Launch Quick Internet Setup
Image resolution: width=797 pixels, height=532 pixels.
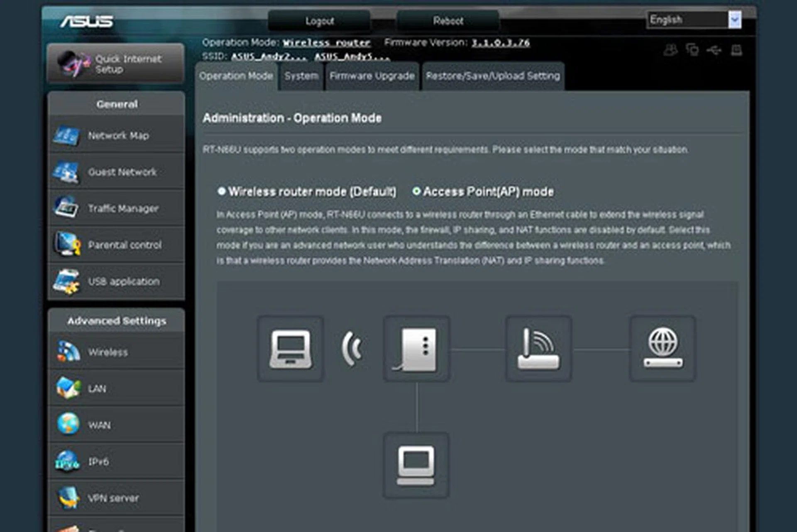[x=116, y=64]
